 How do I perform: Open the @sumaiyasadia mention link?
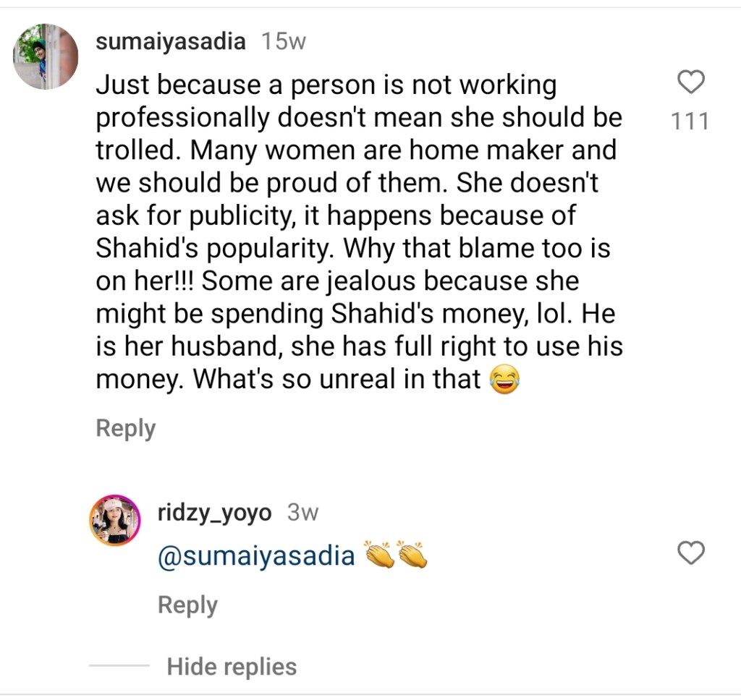tap(257, 556)
